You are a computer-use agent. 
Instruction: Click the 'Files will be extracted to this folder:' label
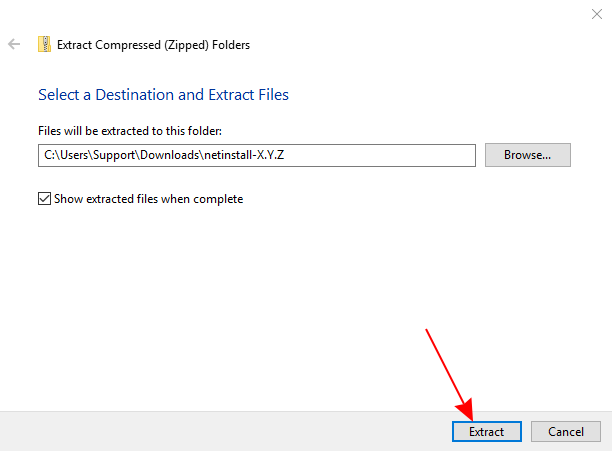point(130,131)
